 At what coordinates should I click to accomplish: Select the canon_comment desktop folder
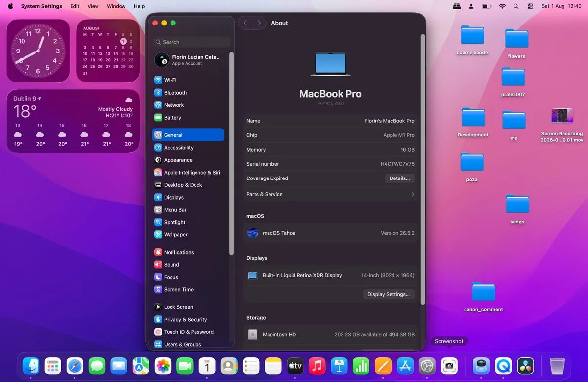484,297
